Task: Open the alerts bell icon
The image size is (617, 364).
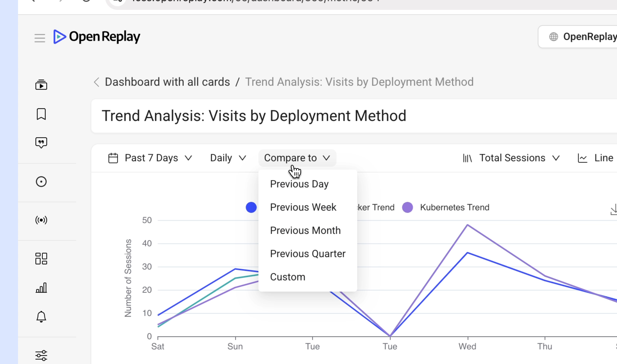Action: click(x=41, y=316)
